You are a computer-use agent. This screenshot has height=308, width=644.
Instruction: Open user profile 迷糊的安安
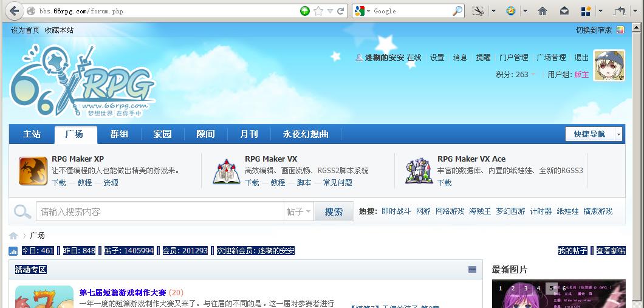(385, 58)
